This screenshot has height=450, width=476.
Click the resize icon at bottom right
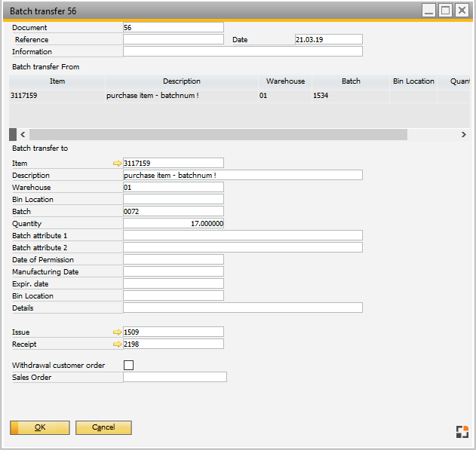coord(462,431)
